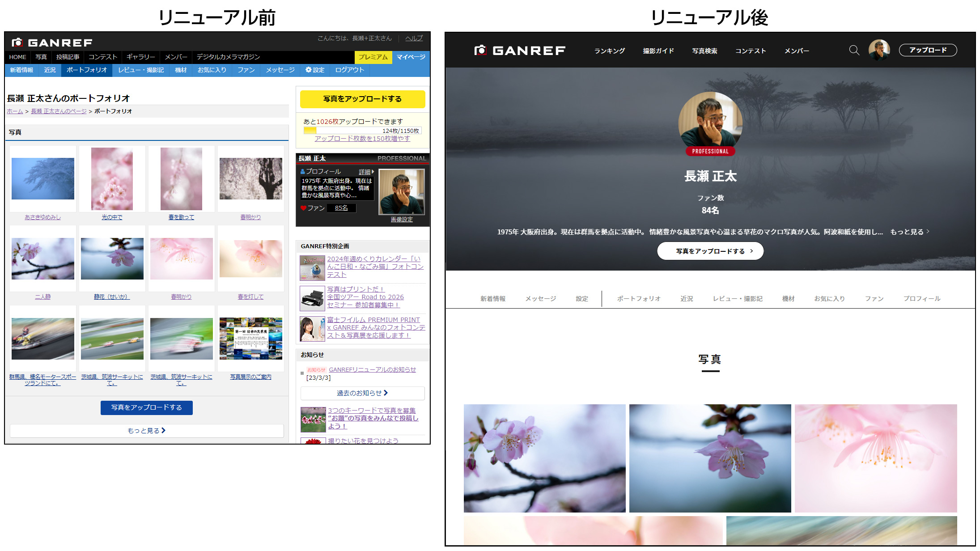The height and width of the screenshot is (551, 980).
Task: Click the yellow 写真をアップロードする button
Action: [x=362, y=99]
